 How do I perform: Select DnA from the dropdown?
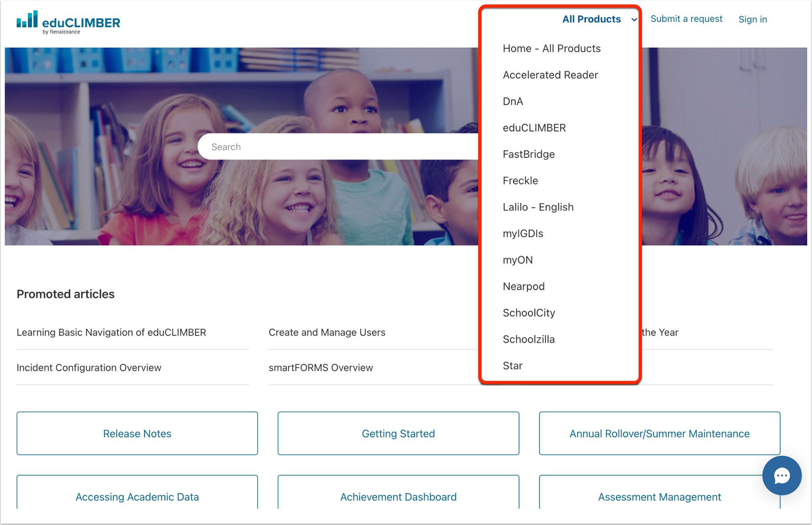tap(513, 102)
